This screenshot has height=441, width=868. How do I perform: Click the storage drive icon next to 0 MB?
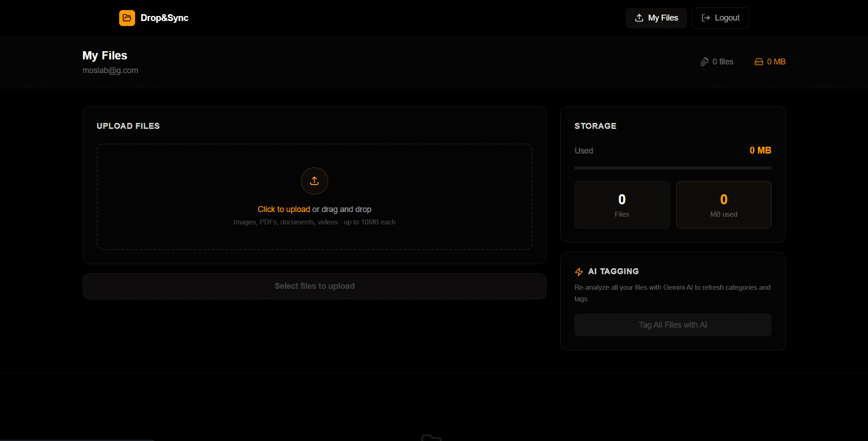point(758,61)
